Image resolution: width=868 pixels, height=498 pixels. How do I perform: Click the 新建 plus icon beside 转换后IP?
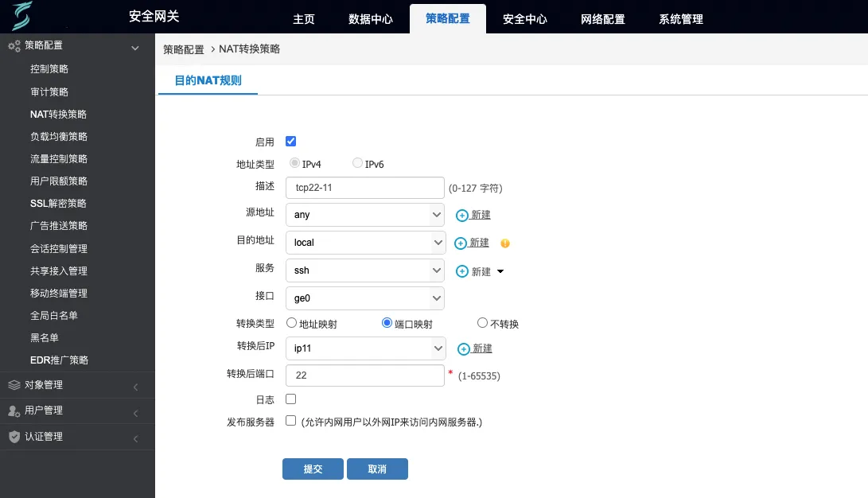click(x=462, y=348)
